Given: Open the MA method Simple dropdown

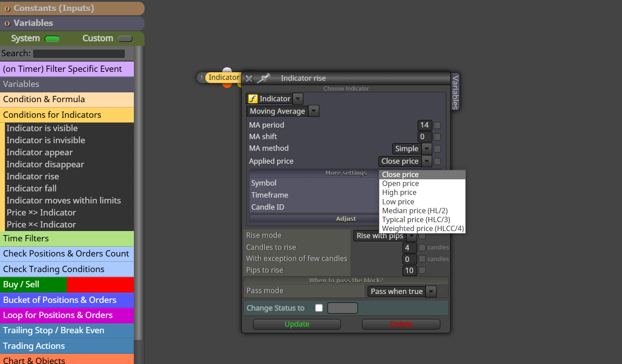Looking at the screenshot, I should [x=427, y=149].
